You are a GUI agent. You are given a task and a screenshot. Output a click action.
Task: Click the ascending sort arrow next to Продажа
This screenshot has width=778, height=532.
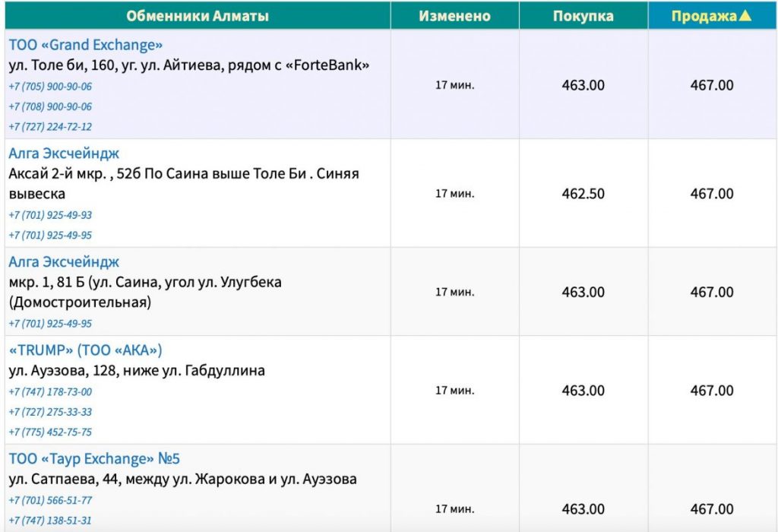pos(745,16)
